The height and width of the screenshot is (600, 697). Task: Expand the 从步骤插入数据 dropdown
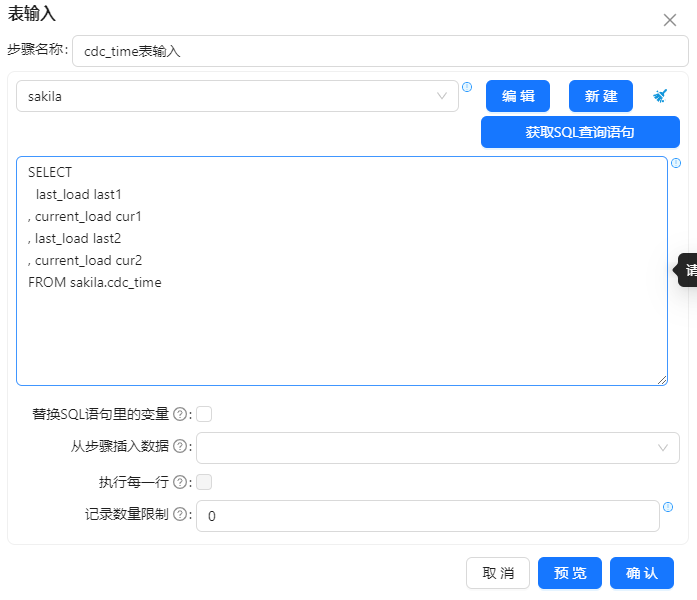coord(438,448)
